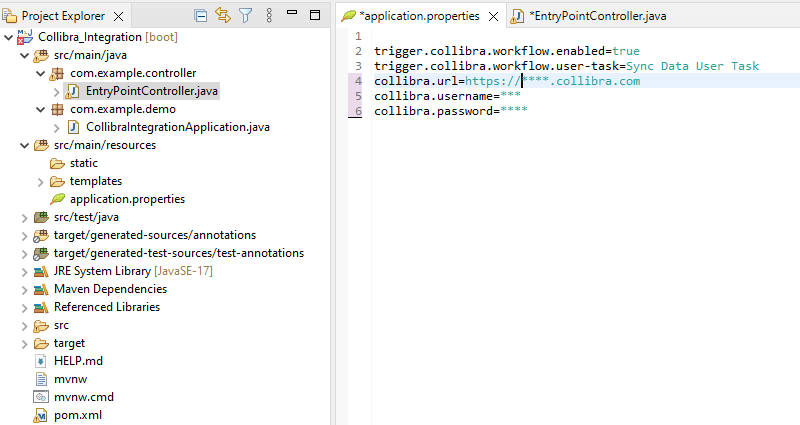Toggle Link with Editor icon
This screenshot has height=425, width=800.
point(223,15)
